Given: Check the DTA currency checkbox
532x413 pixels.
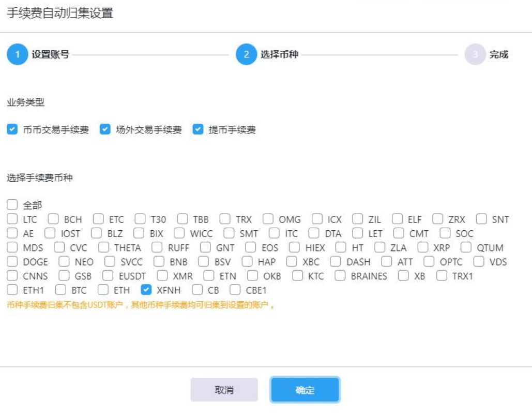Looking at the screenshot, I should (314, 233).
